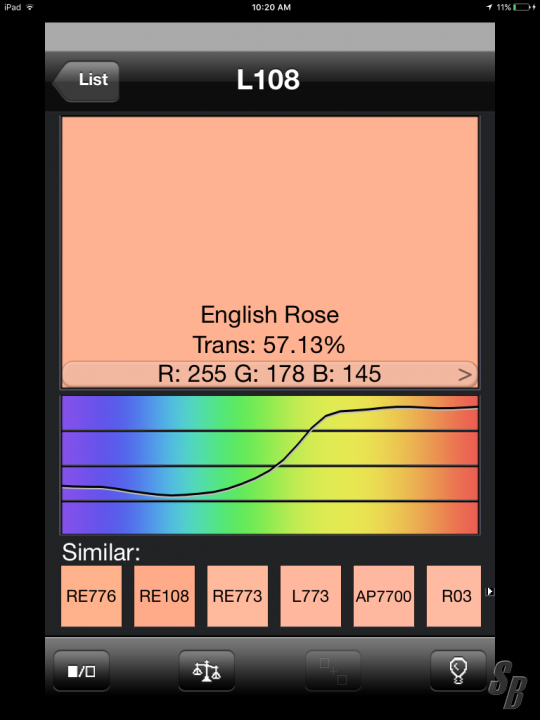This screenshot has width=540, height=720.
Task: Choose the RE773 similar swatch
Action: 237,596
